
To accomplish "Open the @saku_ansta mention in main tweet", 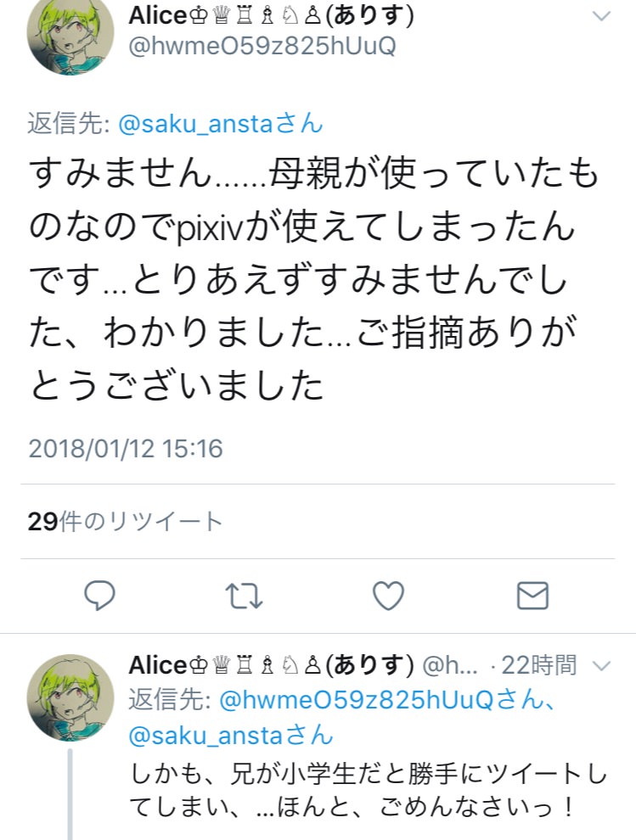I will tap(221, 124).
